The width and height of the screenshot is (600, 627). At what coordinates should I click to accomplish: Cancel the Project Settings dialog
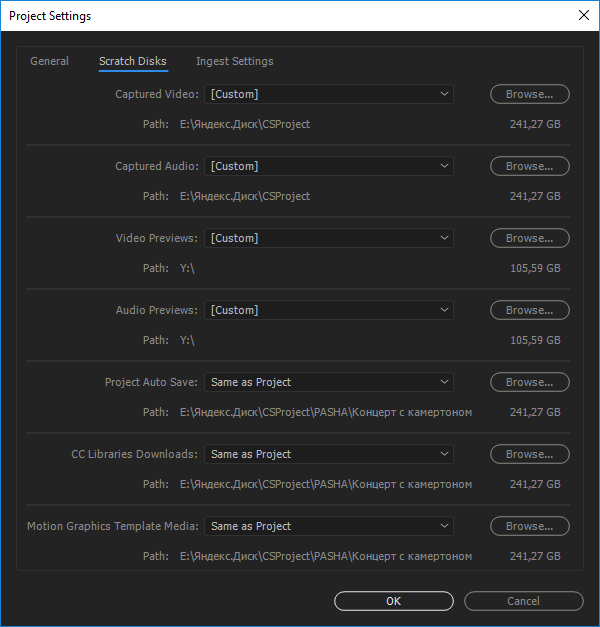pos(523,601)
